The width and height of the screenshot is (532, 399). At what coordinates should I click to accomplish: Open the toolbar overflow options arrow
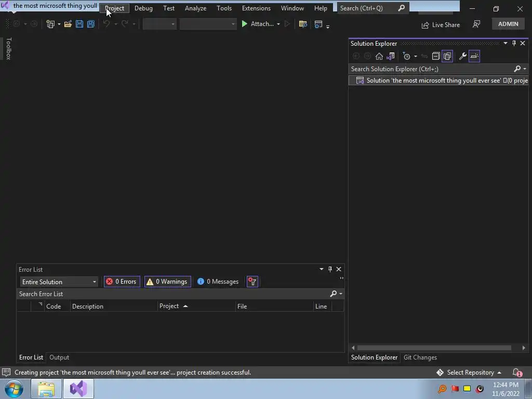click(328, 26)
